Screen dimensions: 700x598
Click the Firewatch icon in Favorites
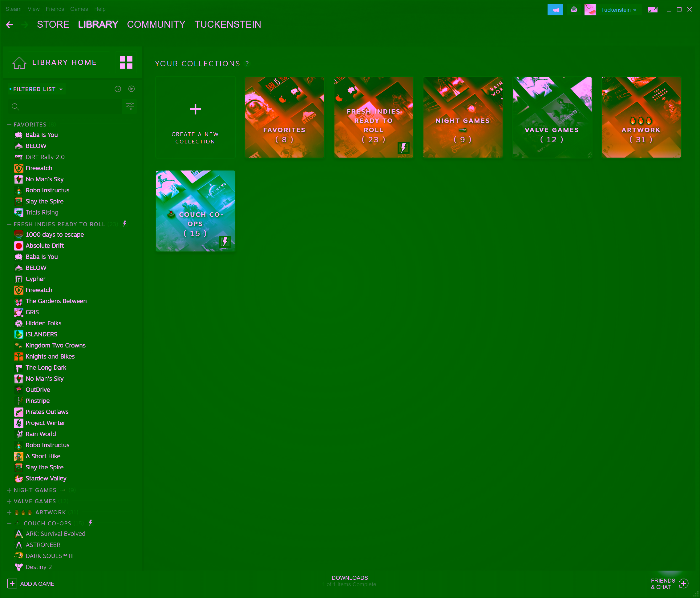[x=19, y=168]
